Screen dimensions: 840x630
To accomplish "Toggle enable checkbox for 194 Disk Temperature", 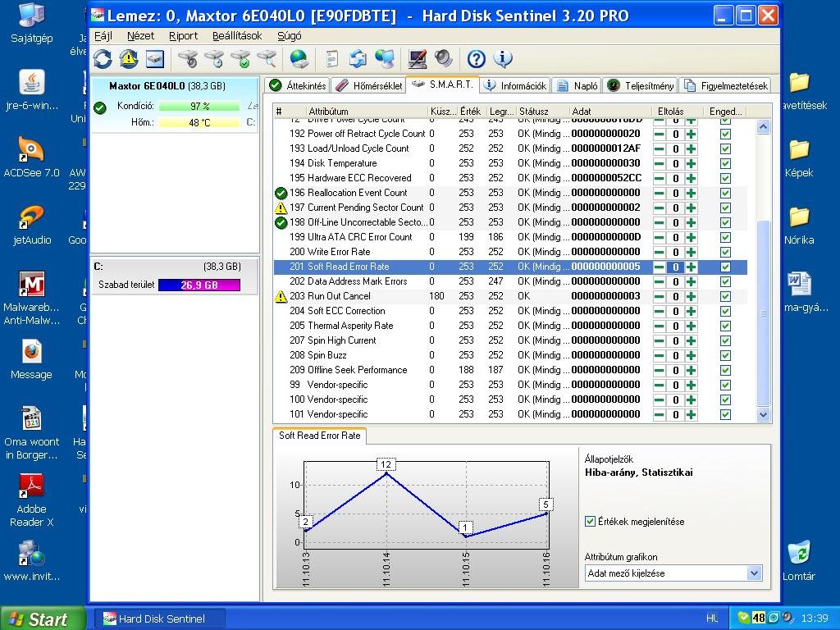I will pos(725,163).
